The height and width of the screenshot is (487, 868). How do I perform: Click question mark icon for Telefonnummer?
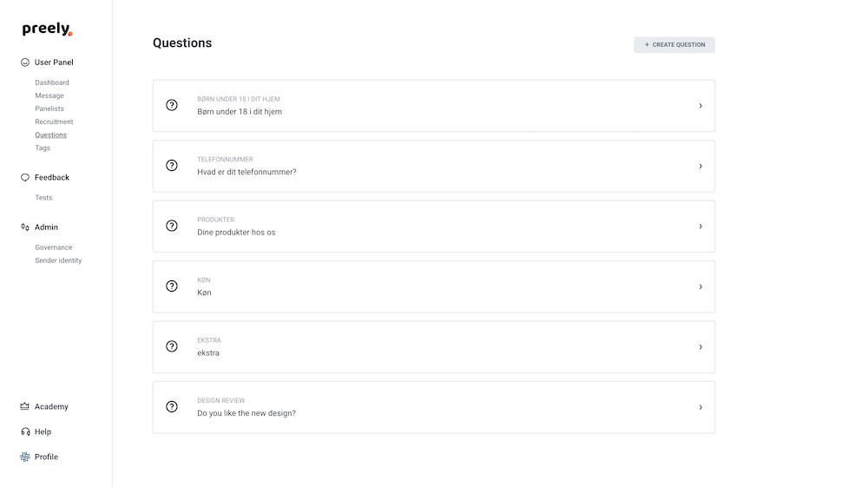coord(172,166)
